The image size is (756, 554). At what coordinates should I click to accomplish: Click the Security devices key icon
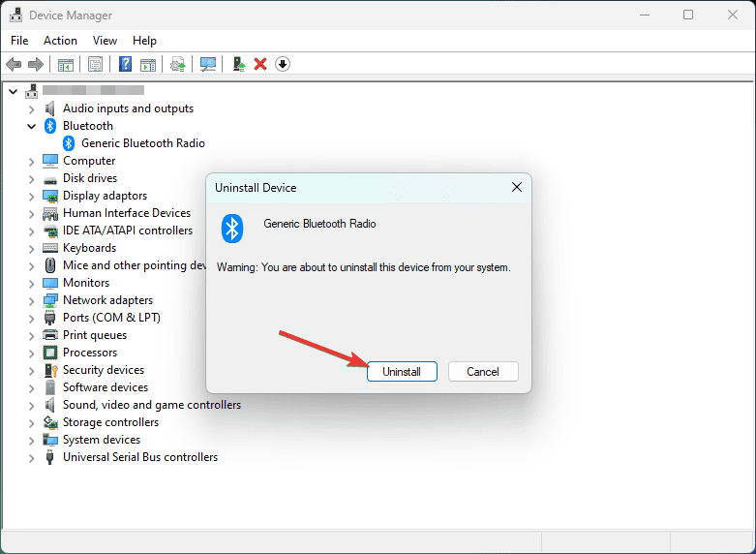pos(50,370)
